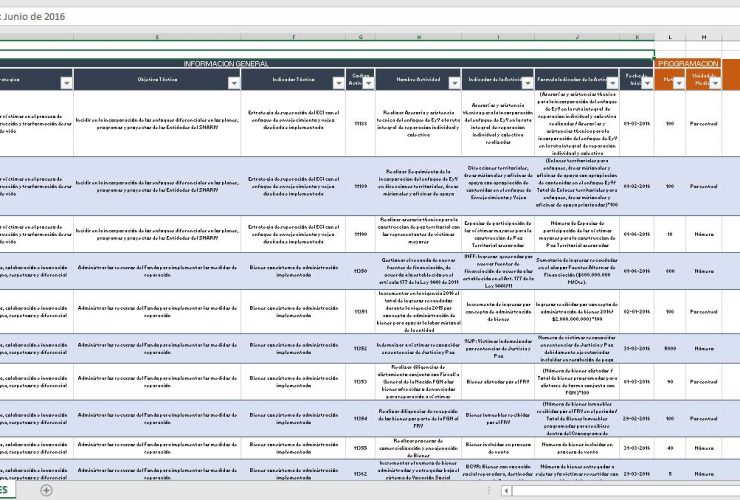Select the Meta cell with value 40
This screenshot has height=500, width=740.
click(670, 448)
